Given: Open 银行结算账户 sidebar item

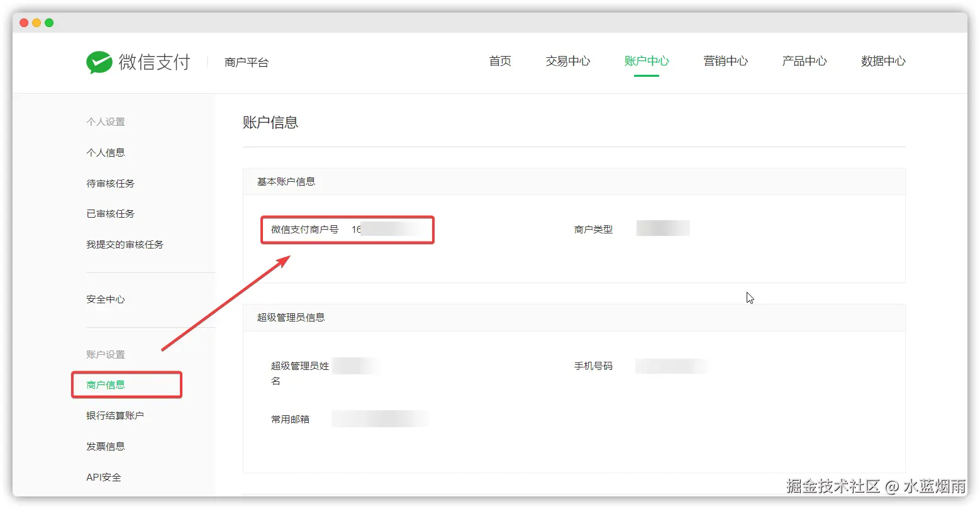Looking at the screenshot, I should (x=115, y=416).
